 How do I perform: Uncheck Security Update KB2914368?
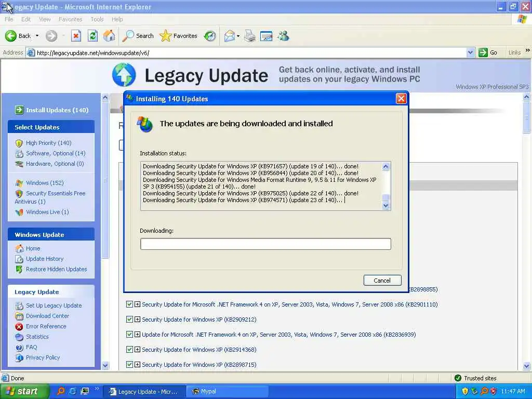tap(129, 349)
